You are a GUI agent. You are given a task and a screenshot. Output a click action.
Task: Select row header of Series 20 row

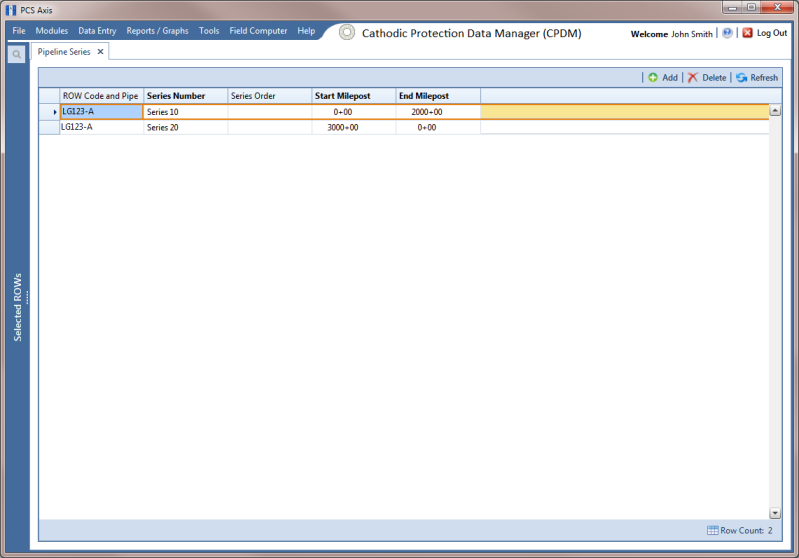(49, 127)
